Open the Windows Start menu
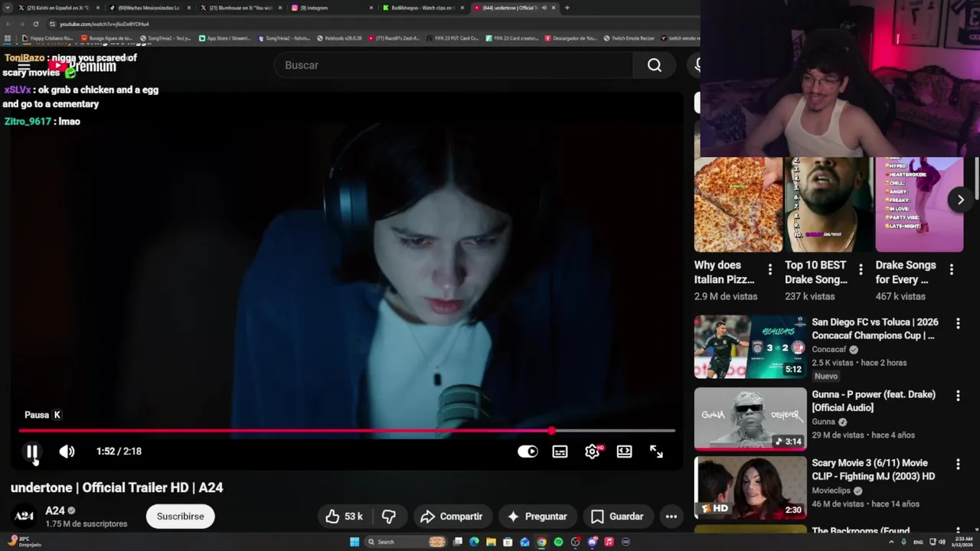 [354, 542]
